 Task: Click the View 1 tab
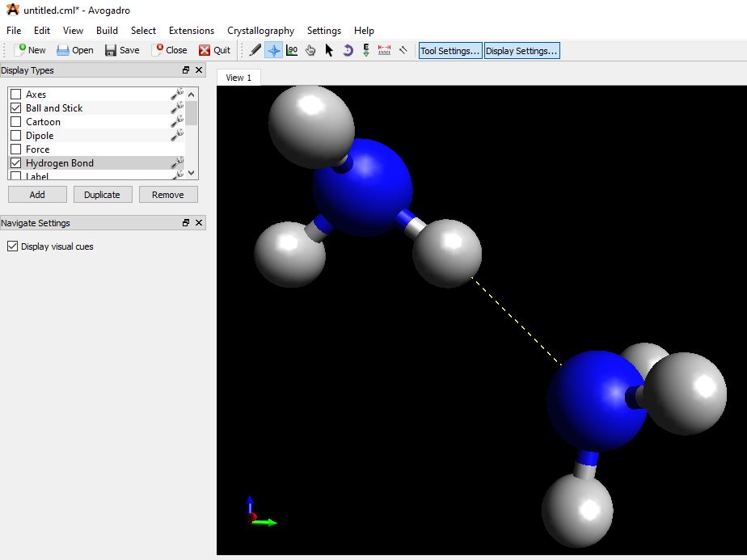[x=238, y=78]
